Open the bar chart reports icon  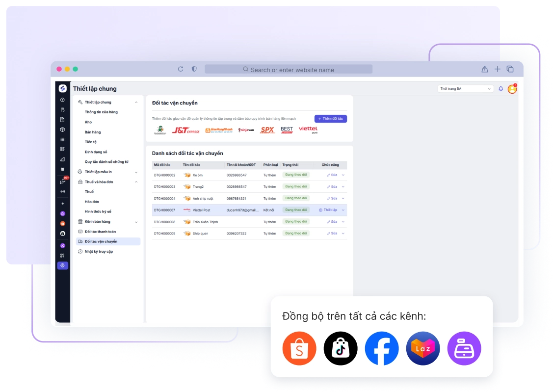pyautogui.click(x=62, y=159)
